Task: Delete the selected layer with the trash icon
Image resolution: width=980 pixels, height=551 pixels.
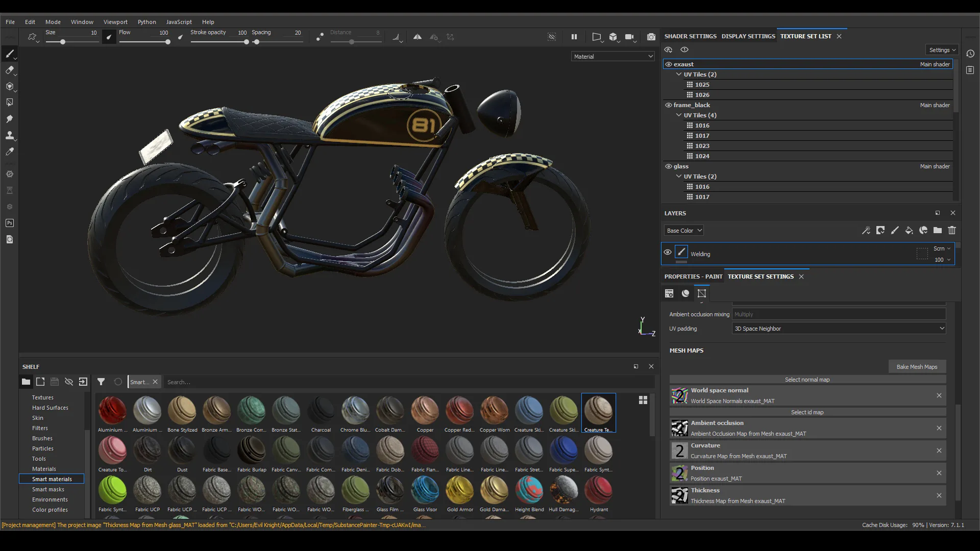Action: coord(952,231)
